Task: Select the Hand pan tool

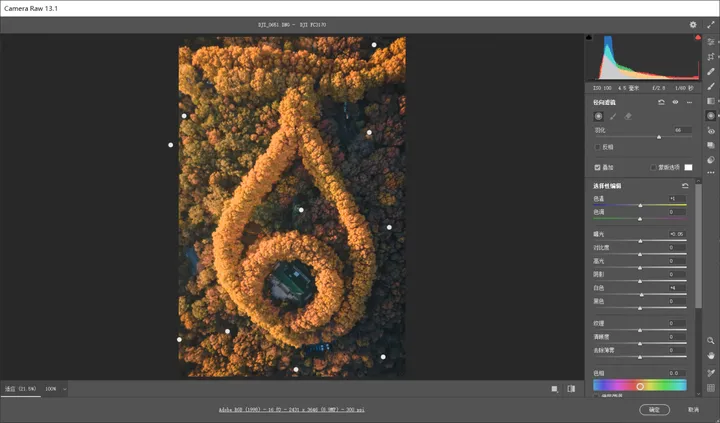Action: pyautogui.click(x=711, y=355)
